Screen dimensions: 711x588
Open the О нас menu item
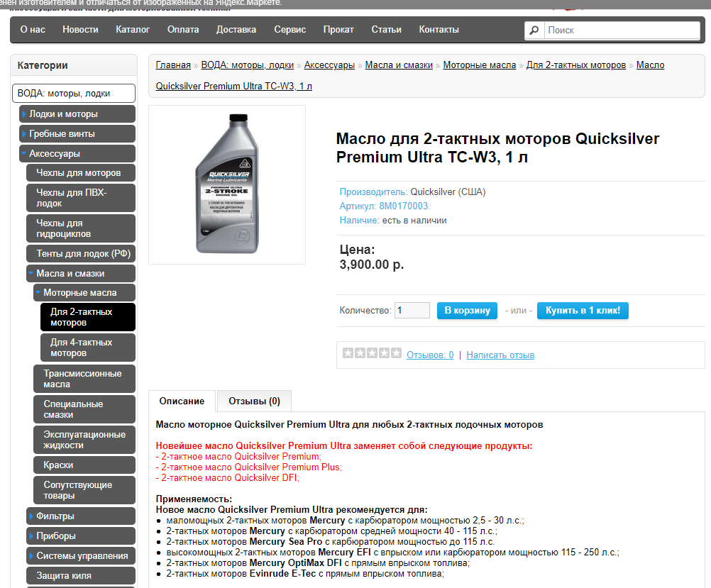(33, 30)
